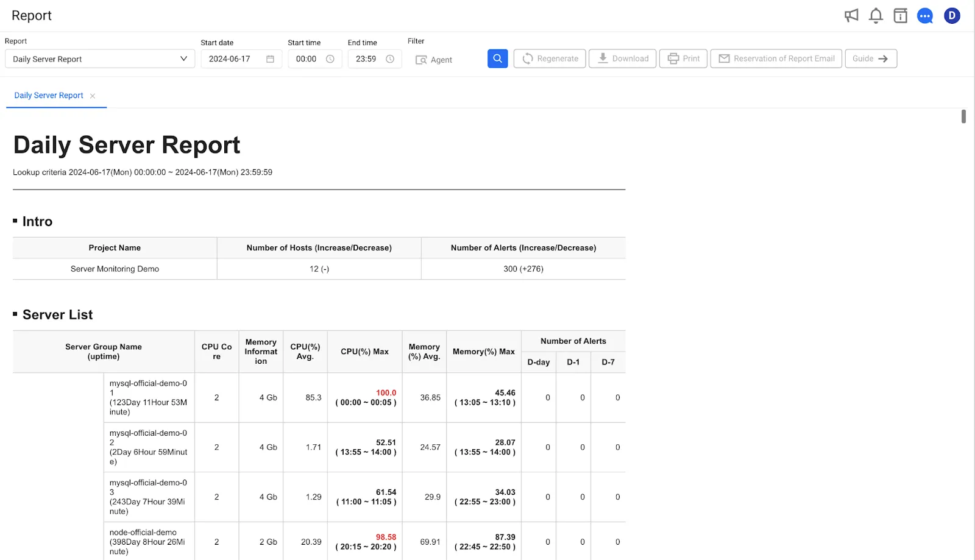The width and height of the screenshot is (975, 560).
Task: Click 'Number of Hosts (Increase/Decrease)' header
Action: [x=319, y=248]
